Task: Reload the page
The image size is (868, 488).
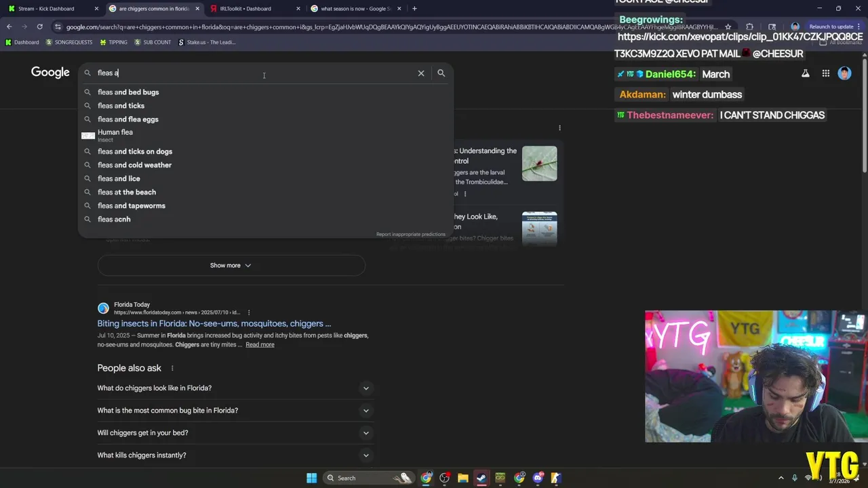Action: (40, 26)
